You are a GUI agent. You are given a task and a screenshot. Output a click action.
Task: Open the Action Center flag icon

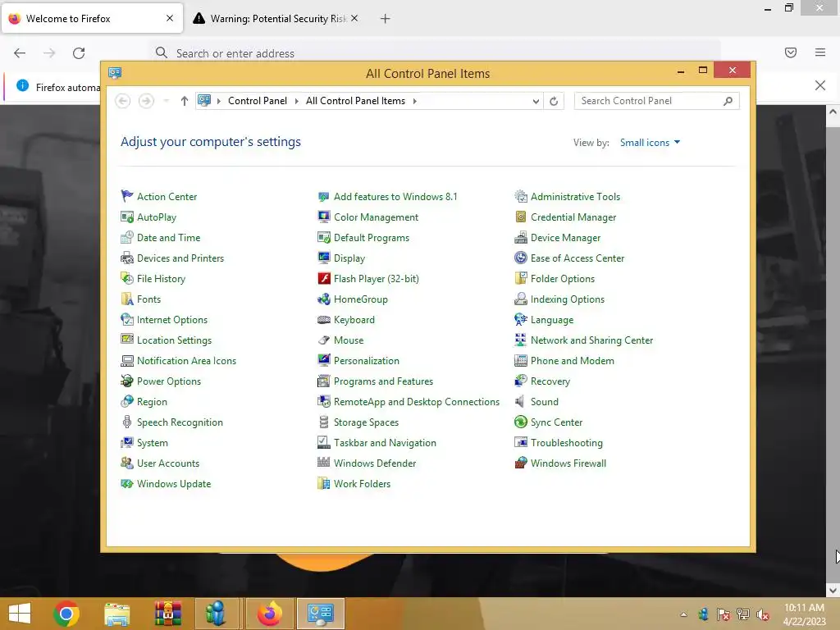pyautogui.click(x=127, y=196)
